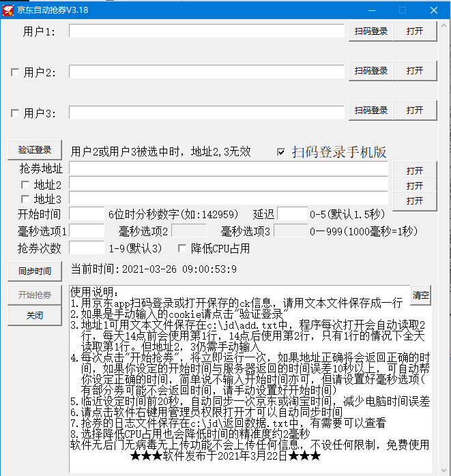451x476 pixels.
Task: Click the 使用说明 heading in text area
Action: tap(94, 293)
